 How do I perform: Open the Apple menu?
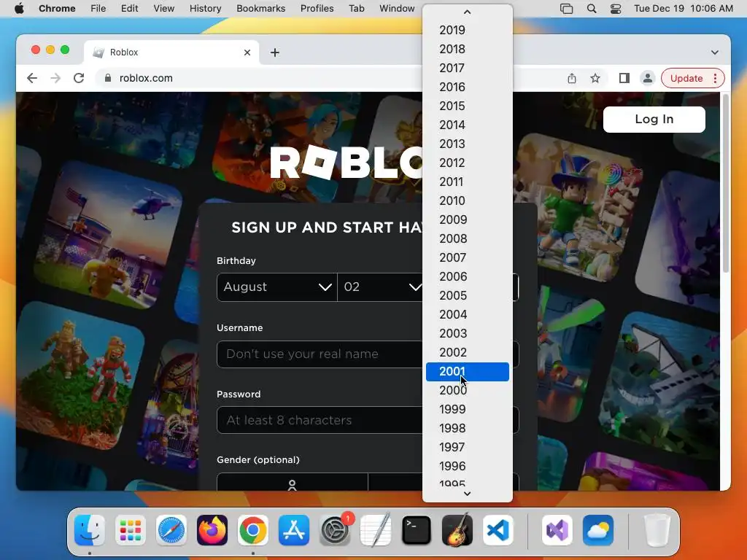tap(19, 9)
